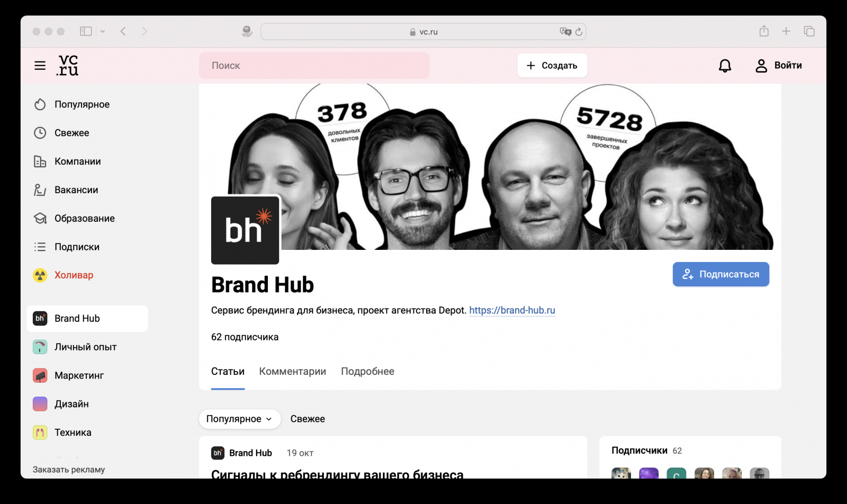
Task: Open Техника topic icon
Action: [x=40, y=433]
